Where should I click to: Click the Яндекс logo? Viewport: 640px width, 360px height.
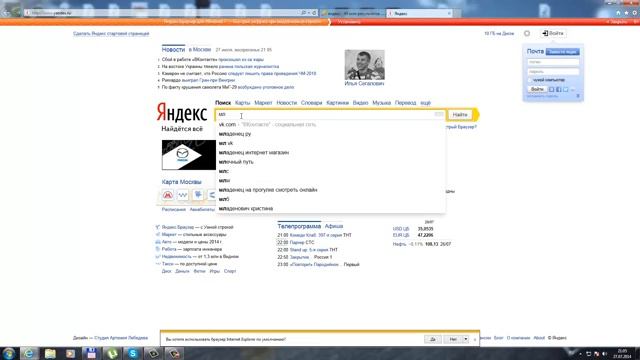[182, 113]
